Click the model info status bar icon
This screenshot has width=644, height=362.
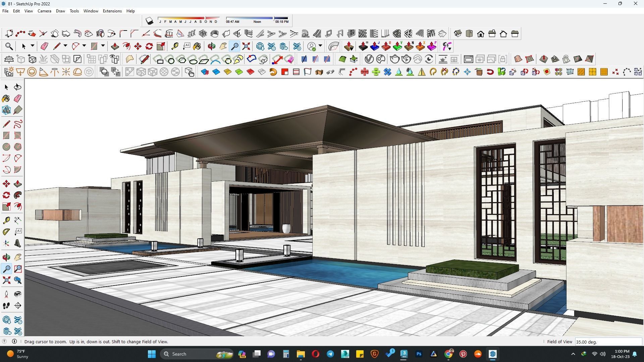click(x=14, y=342)
